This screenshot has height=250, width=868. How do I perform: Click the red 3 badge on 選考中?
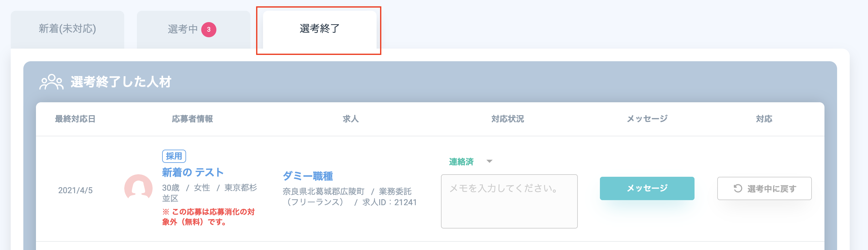click(208, 30)
